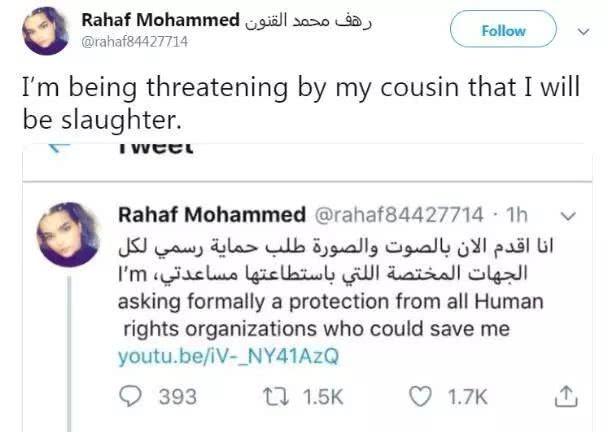This screenshot has width=608, height=432.
Task: Click the 1.5K retweets count
Action: coord(322,397)
